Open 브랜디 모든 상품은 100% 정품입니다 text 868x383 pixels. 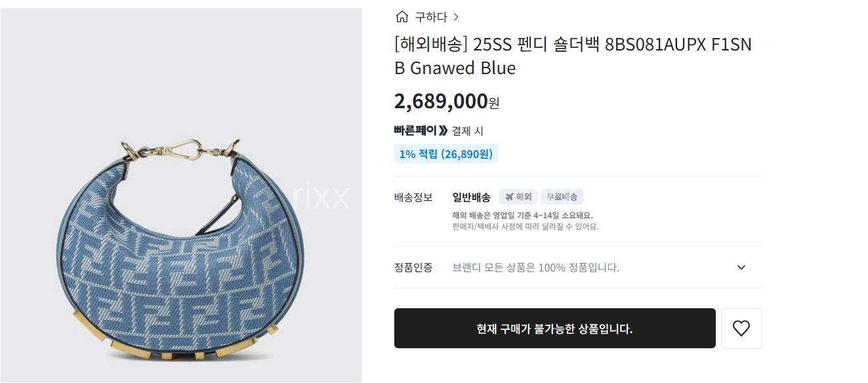[536, 268]
